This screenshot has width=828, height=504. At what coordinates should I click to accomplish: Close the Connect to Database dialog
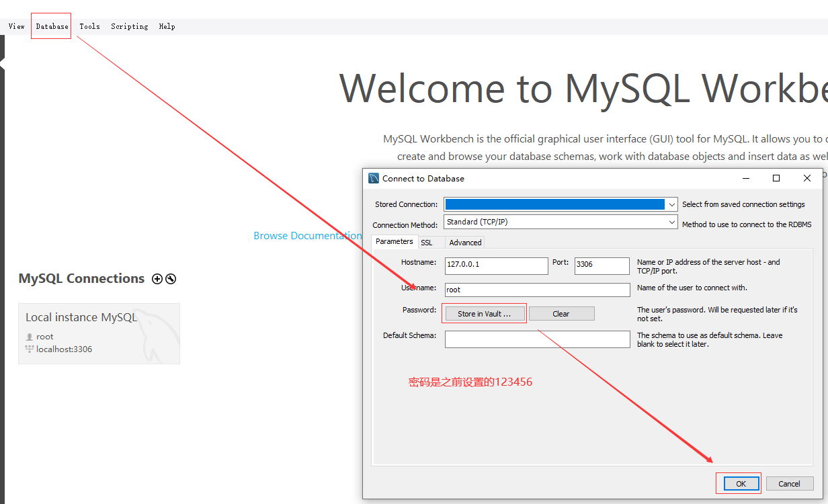tap(807, 178)
